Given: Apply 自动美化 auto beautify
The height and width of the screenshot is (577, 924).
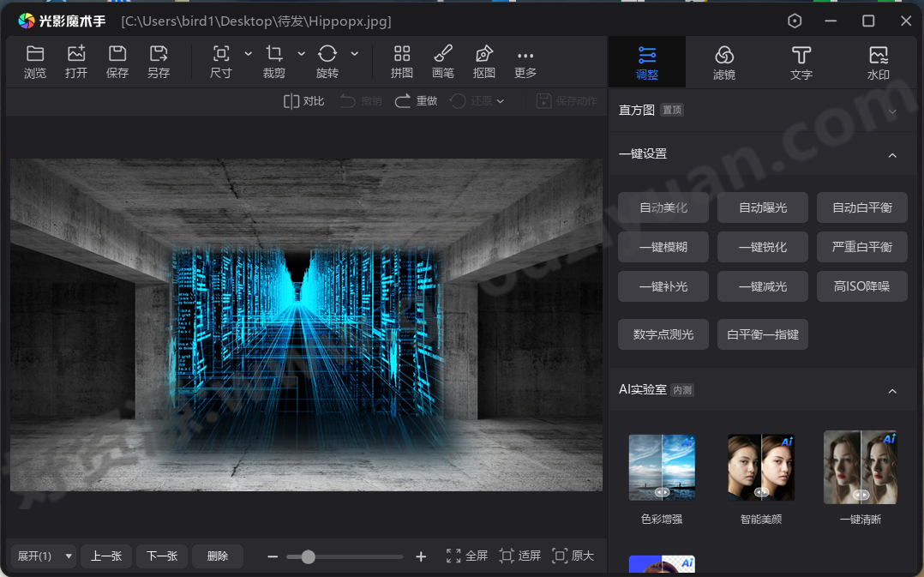Looking at the screenshot, I should 663,207.
